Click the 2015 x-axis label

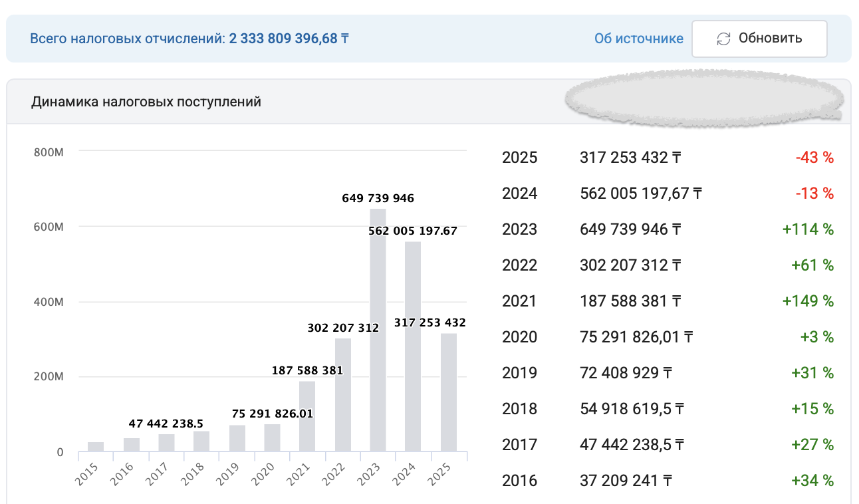click(x=86, y=474)
